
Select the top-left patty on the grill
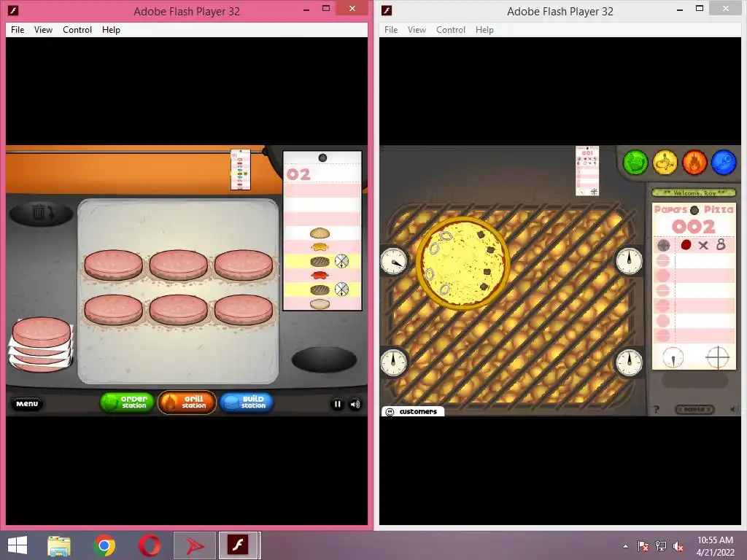pyautogui.click(x=113, y=265)
